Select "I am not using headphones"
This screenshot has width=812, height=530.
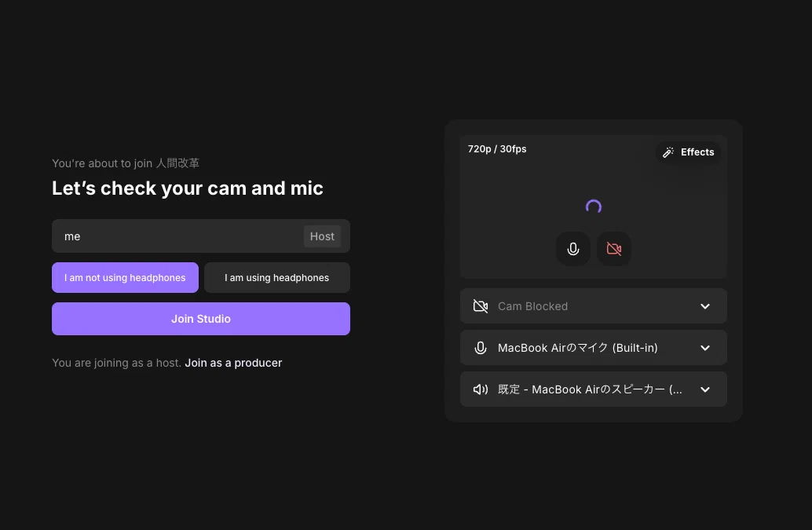[125, 277]
